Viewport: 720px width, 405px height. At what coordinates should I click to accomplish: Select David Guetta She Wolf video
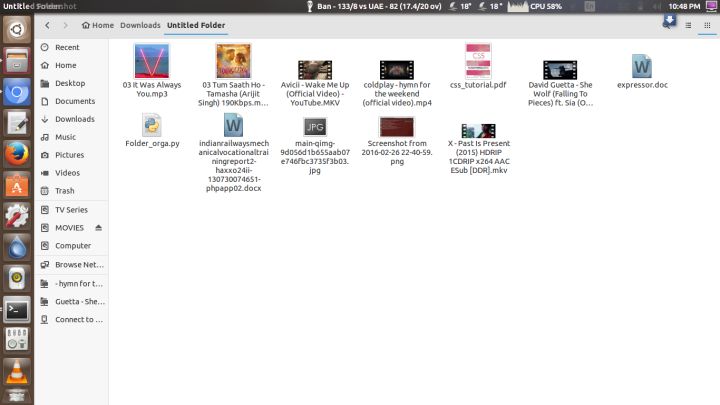click(560, 83)
